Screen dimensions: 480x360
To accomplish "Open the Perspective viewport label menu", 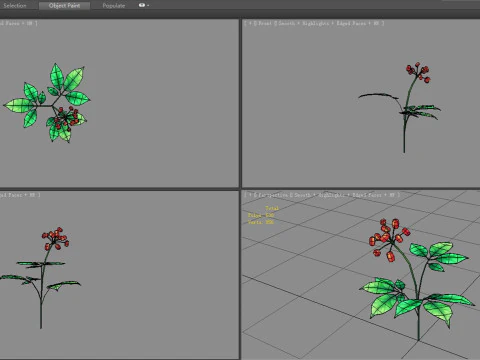I will (272, 195).
